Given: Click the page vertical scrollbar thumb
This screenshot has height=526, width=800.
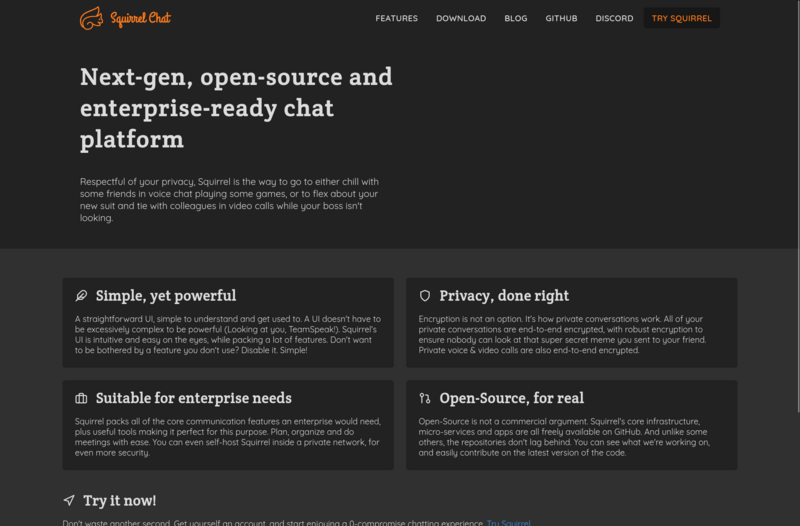Looking at the screenshot, I should (x=798, y=206).
